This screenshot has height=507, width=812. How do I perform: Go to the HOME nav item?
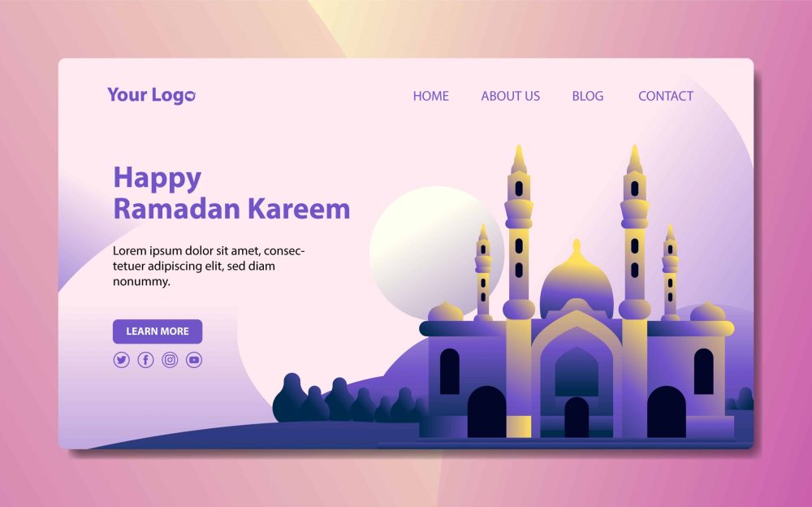[x=431, y=96]
